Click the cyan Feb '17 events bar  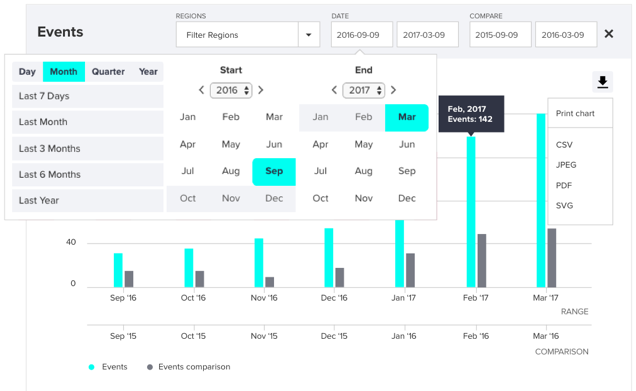point(471,212)
